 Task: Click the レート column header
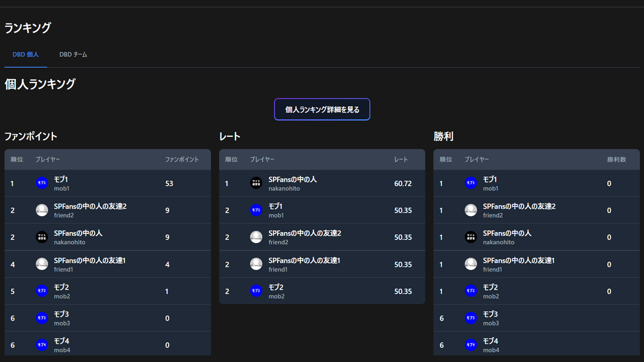401,159
